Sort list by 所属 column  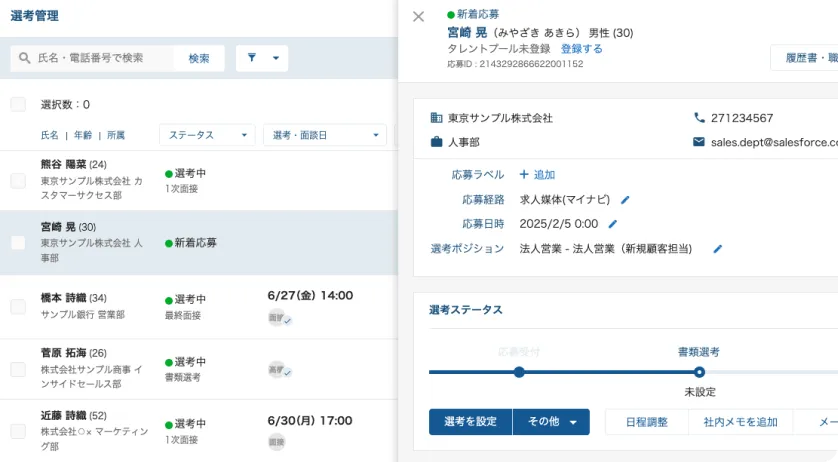pos(116,135)
